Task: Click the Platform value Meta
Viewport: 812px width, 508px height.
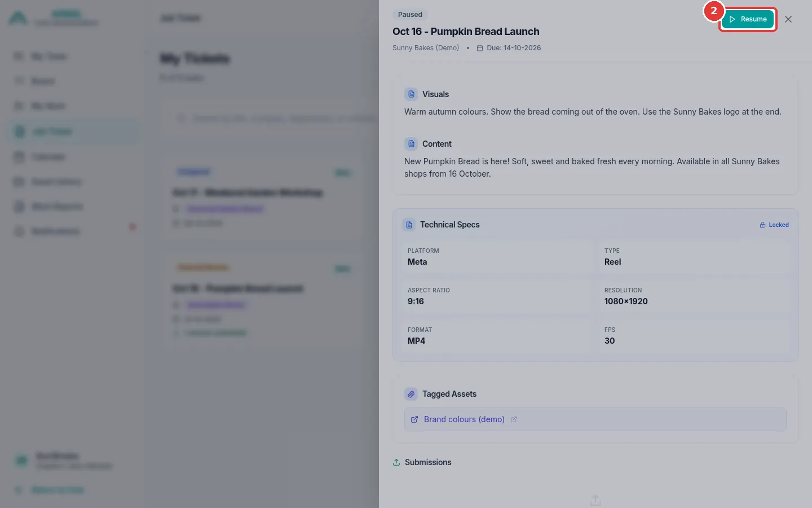Action: click(417, 262)
